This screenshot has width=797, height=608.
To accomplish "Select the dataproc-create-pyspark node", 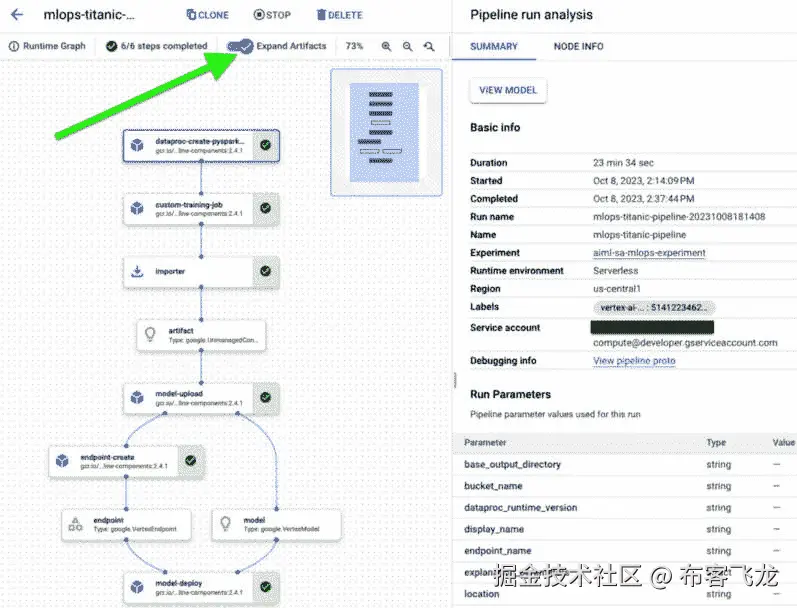I will [x=201, y=146].
